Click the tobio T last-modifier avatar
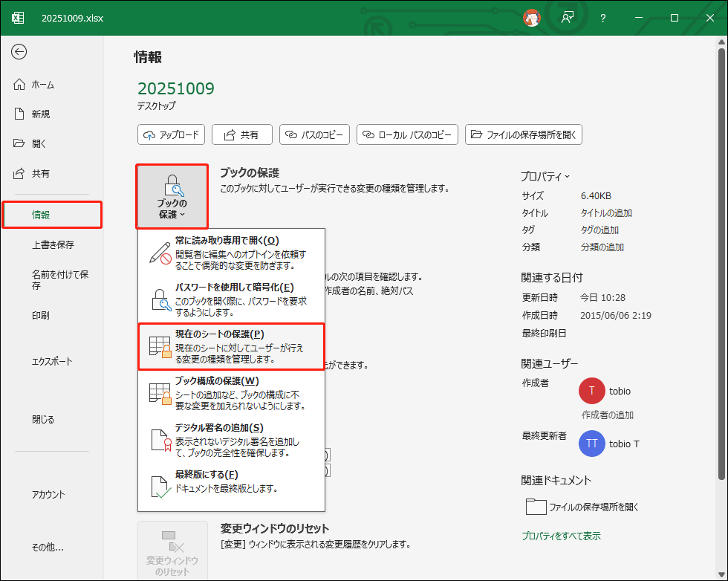Viewport: 728px width, 581px height. [x=592, y=444]
